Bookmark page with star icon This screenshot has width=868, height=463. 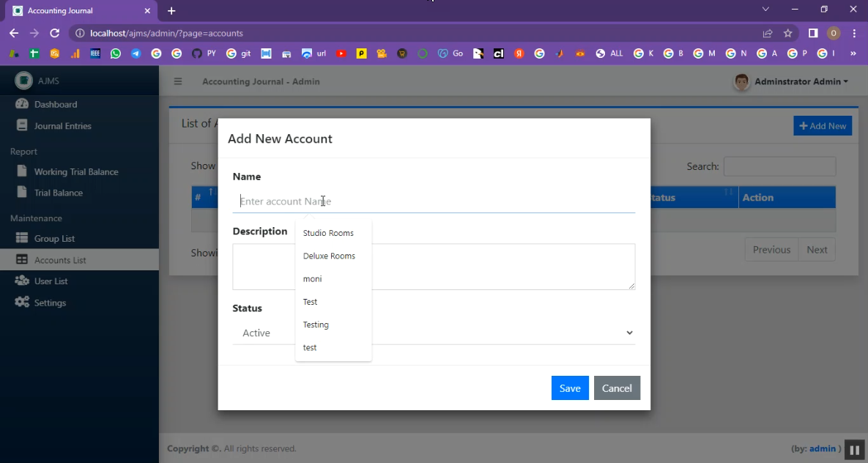[x=788, y=33]
